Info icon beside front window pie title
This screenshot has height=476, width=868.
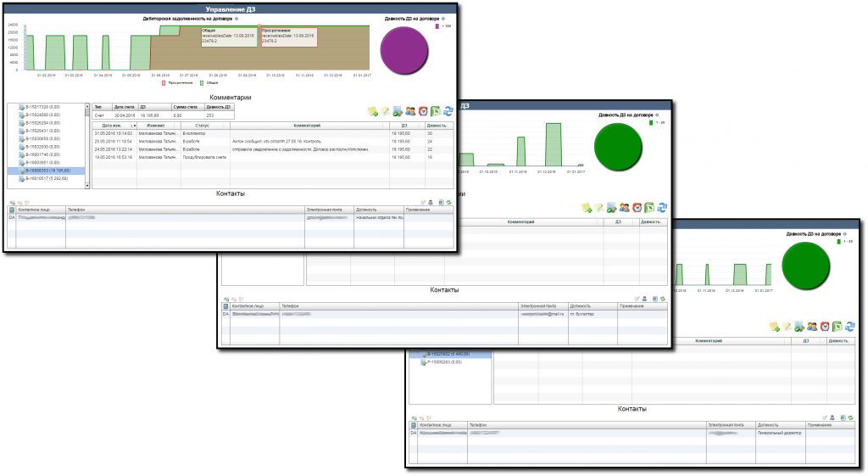(442, 19)
